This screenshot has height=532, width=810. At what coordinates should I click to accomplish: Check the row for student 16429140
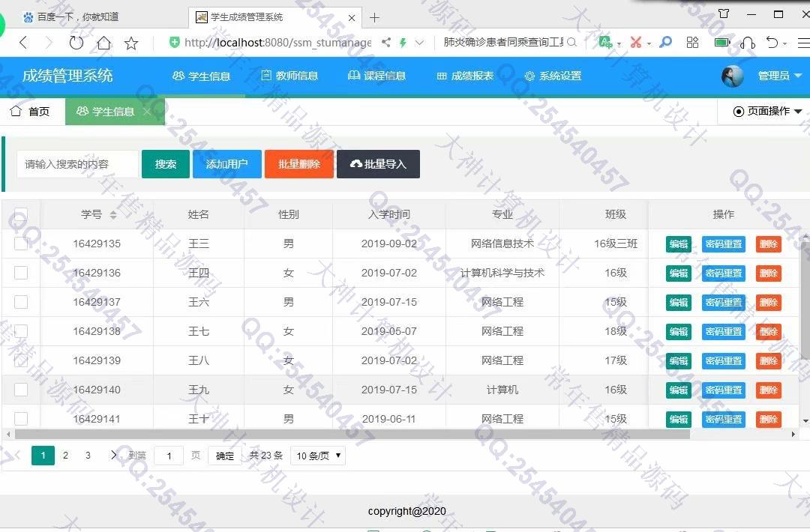click(21, 390)
